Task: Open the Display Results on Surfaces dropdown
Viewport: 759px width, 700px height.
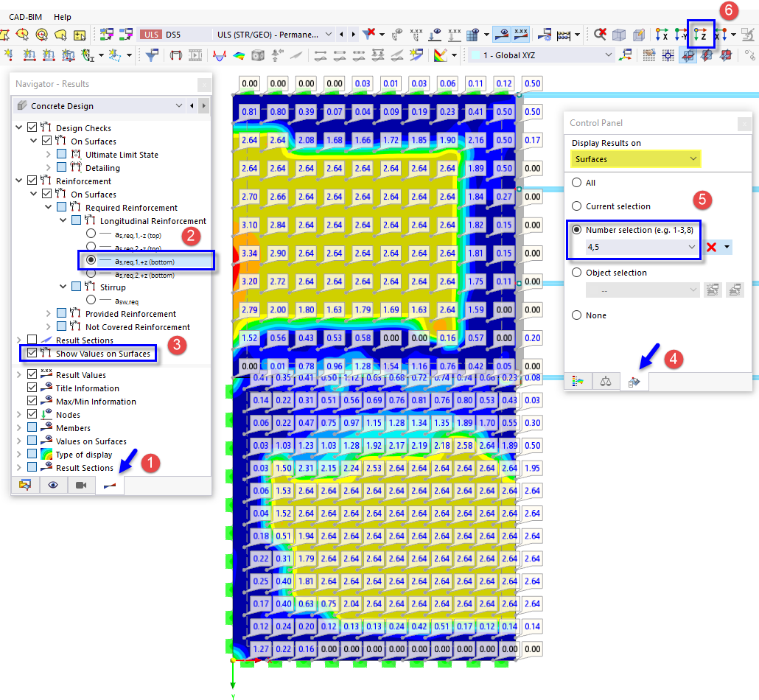Action: [635, 158]
